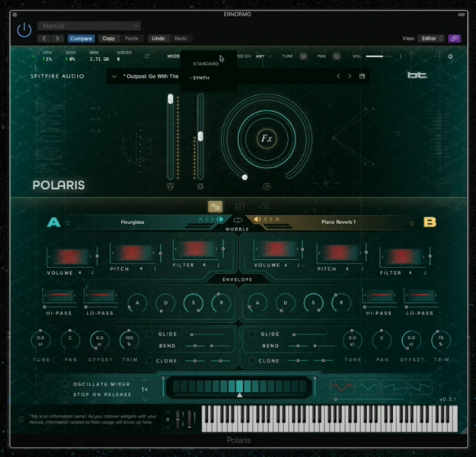Click the Paste button
This screenshot has width=476, height=457.
click(x=132, y=39)
